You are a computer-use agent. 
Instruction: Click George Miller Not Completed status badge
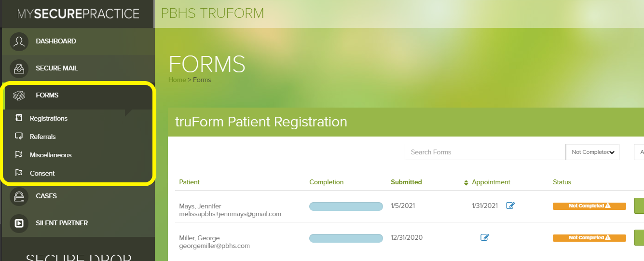[x=589, y=238]
